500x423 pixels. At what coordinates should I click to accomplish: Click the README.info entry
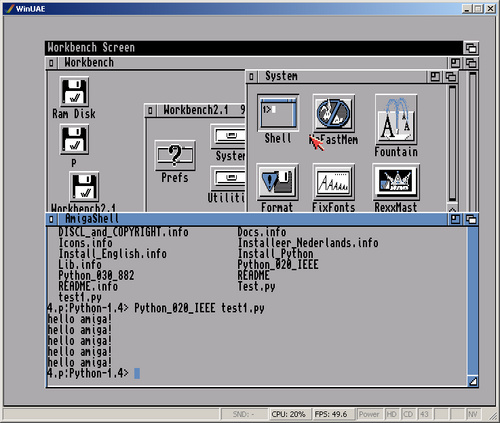[x=88, y=286]
